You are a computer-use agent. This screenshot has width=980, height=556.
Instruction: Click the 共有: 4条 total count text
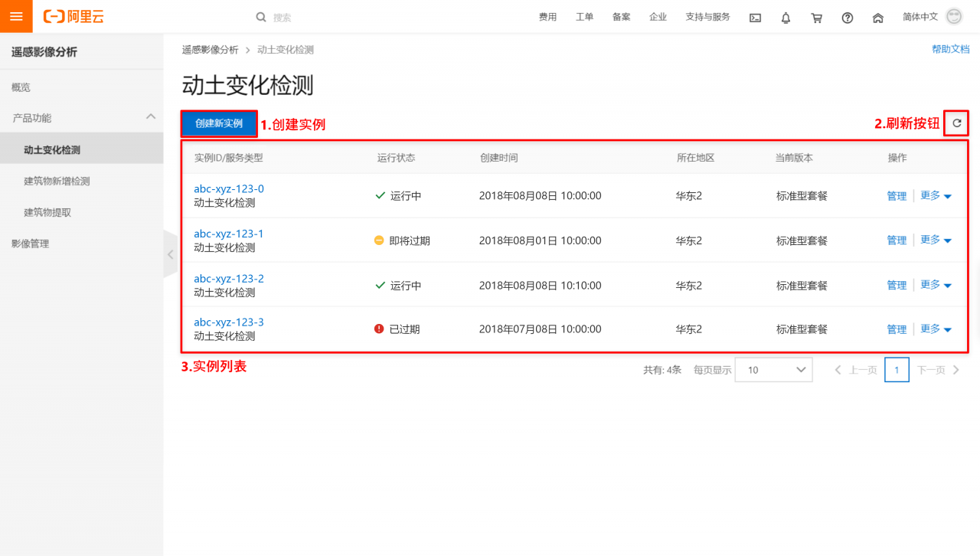(662, 370)
